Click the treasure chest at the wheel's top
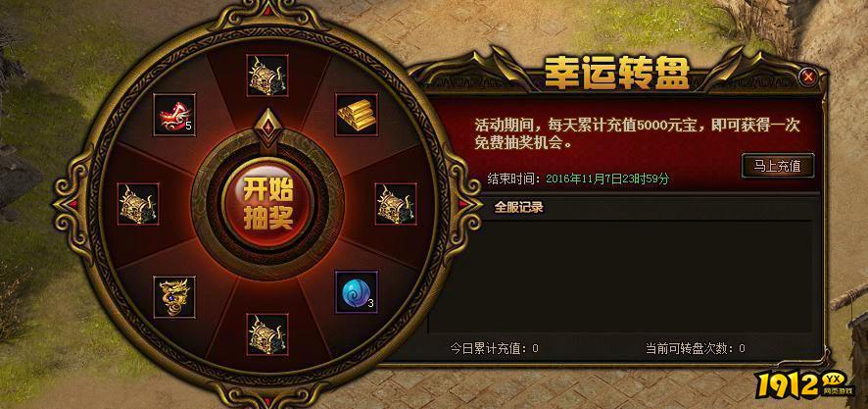 click(267, 76)
